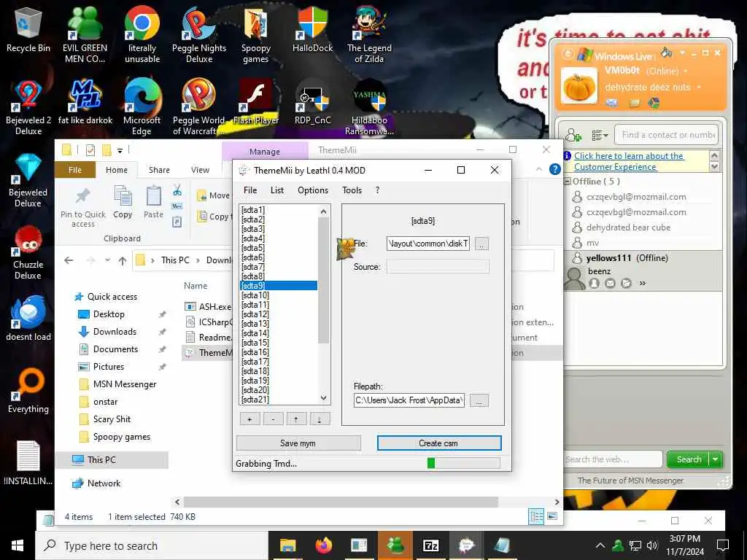Open the VM0b0t Online status dropdown

click(x=686, y=71)
